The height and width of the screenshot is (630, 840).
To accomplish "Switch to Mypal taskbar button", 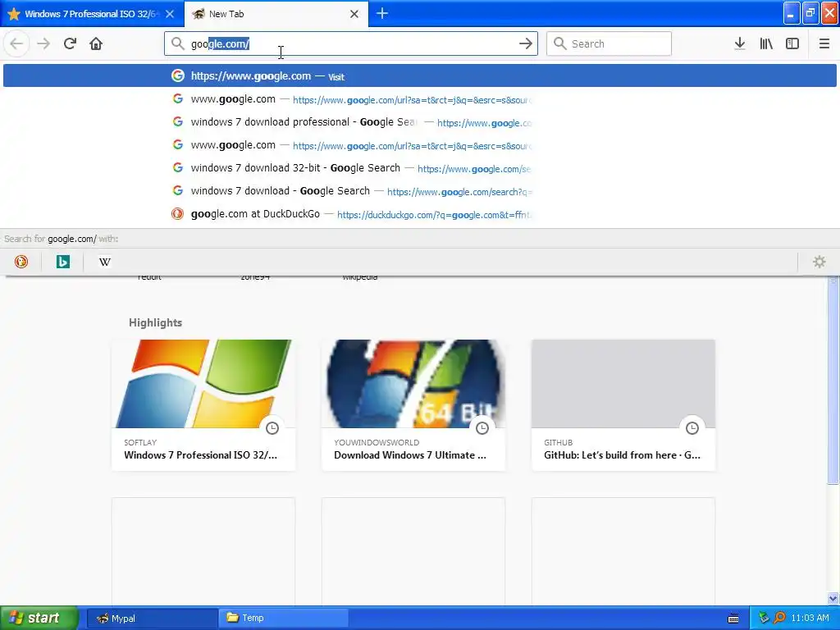I will pyautogui.click(x=152, y=619).
